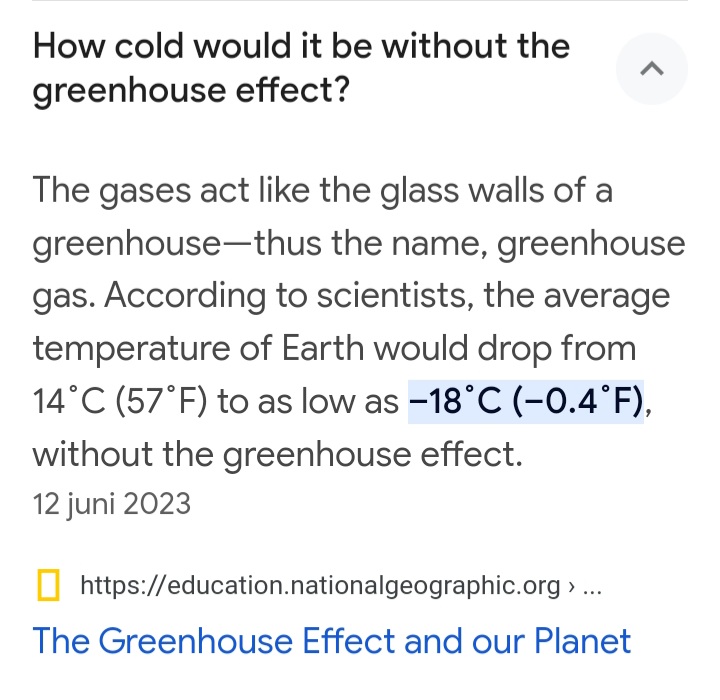Viewport: 720px width, 700px height.
Task: Click the breadcrumb ellipsis after the URL
Action: click(x=592, y=585)
